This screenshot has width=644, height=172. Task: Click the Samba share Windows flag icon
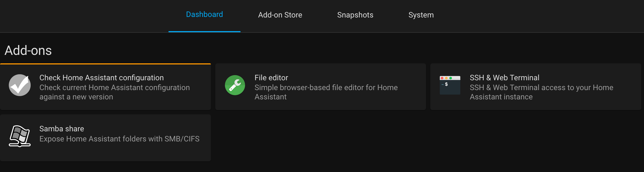[x=20, y=136]
